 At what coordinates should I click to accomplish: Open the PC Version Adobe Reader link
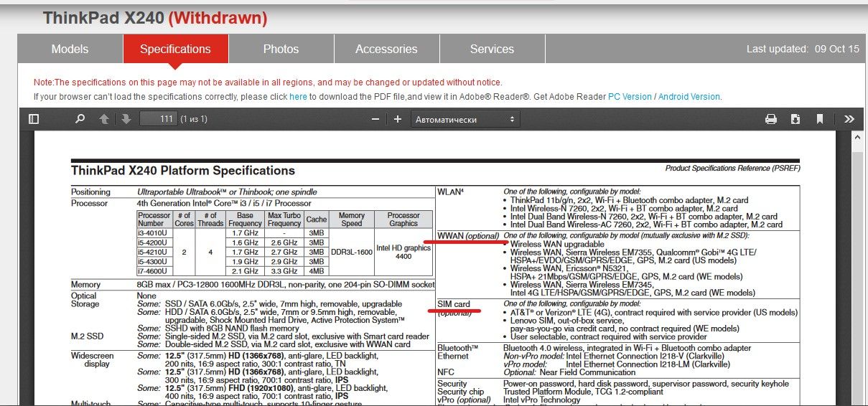point(630,96)
